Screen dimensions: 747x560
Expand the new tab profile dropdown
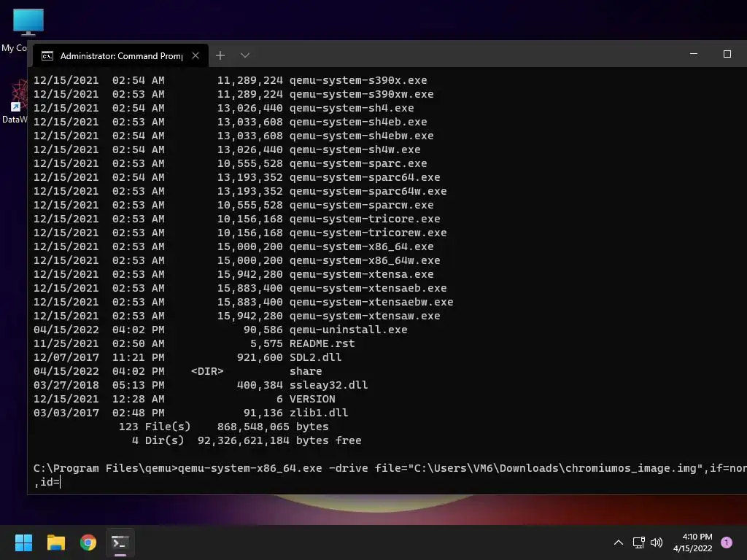tap(245, 55)
